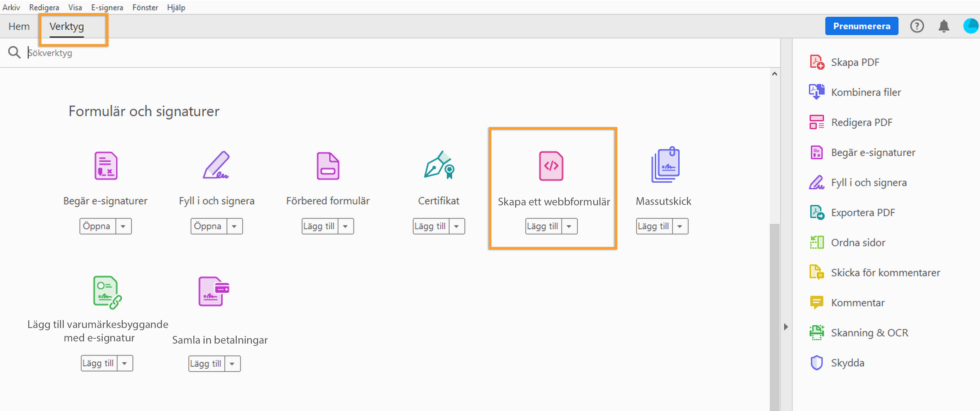Viewport: 980px width, 411px height.
Task: Open the E-signera menu
Action: 107,7
